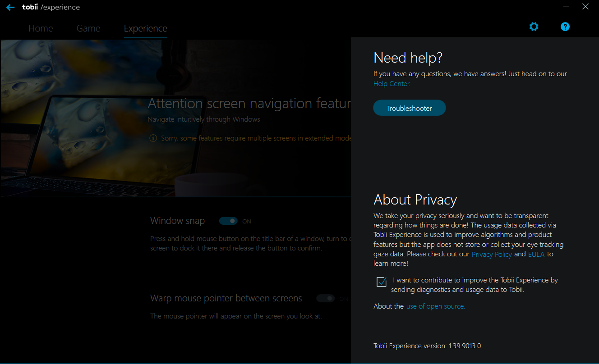
Task: Click the Tobii Experience version text
Action: click(427, 346)
